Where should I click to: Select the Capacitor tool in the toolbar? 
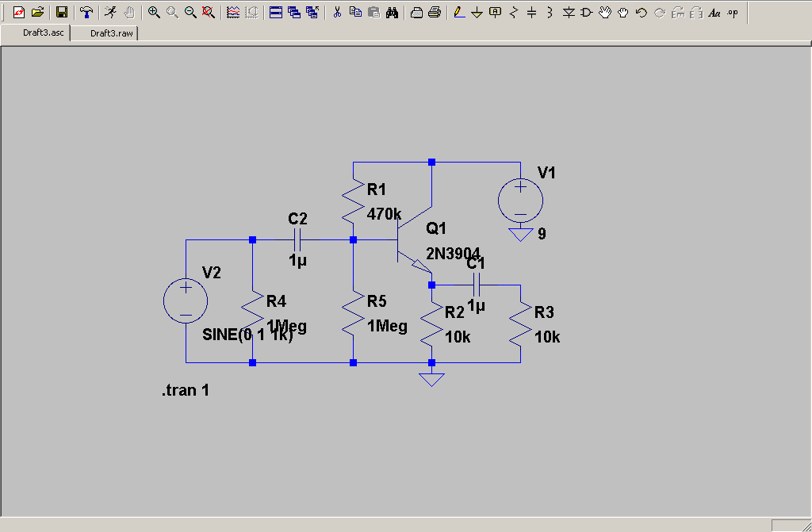click(532, 12)
